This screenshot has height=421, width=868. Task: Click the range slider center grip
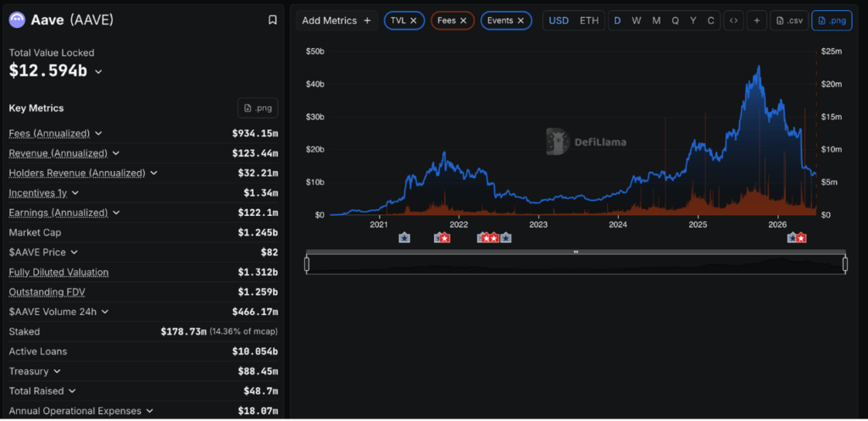coord(576,252)
